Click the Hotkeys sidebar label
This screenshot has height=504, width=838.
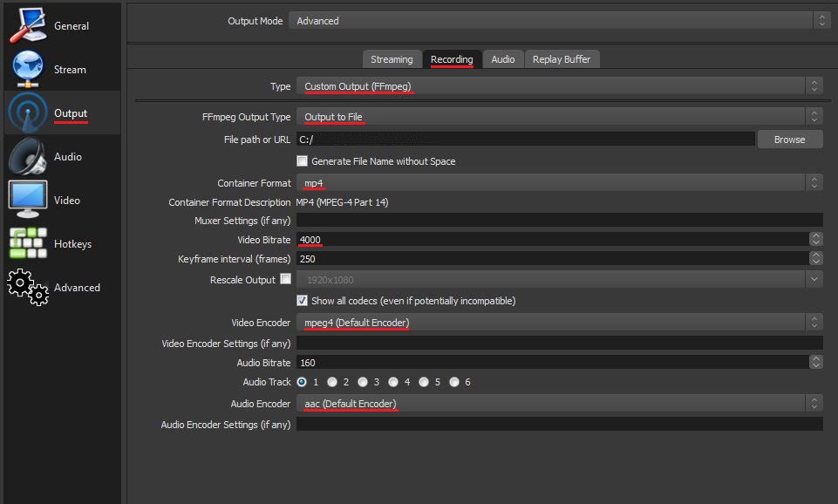pos(72,244)
